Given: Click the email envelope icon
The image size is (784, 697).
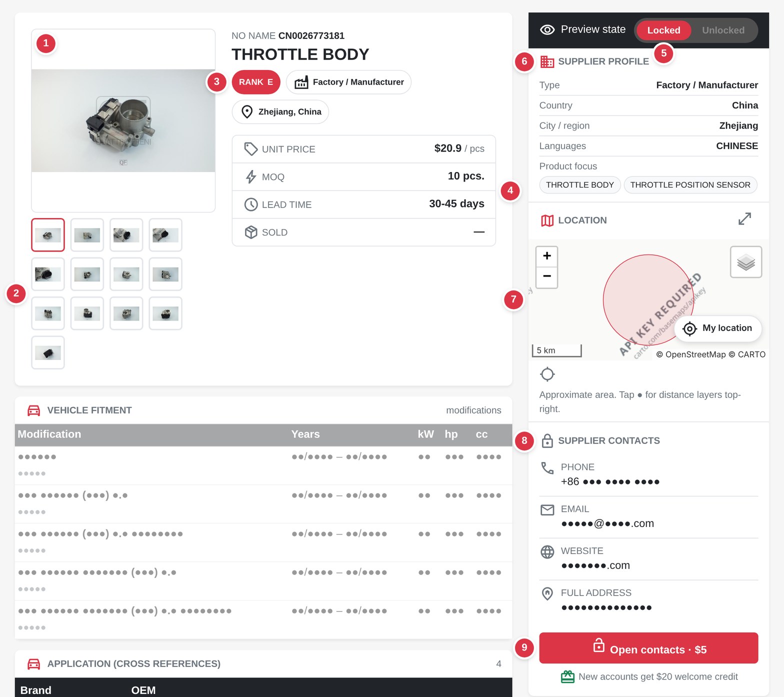Looking at the screenshot, I should click(547, 510).
